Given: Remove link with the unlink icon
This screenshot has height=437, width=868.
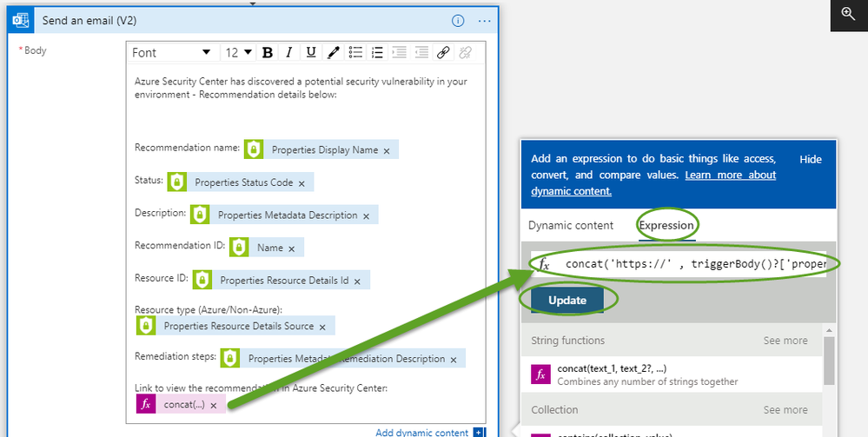Looking at the screenshot, I should tap(465, 53).
